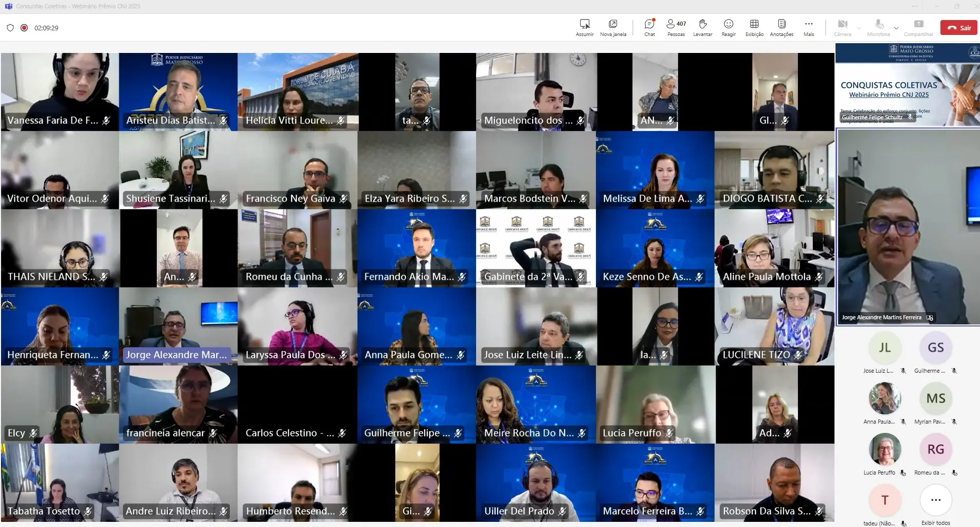Click the MS avatar for Myrian Pav
The width and height of the screenshot is (980, 527).
[936, 398]
